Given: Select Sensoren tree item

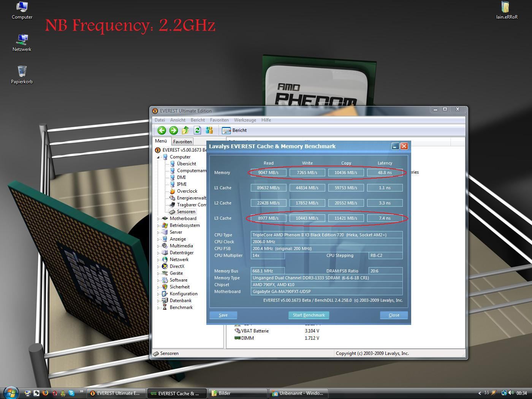Looking at the screenshot, I should (186, 212).
